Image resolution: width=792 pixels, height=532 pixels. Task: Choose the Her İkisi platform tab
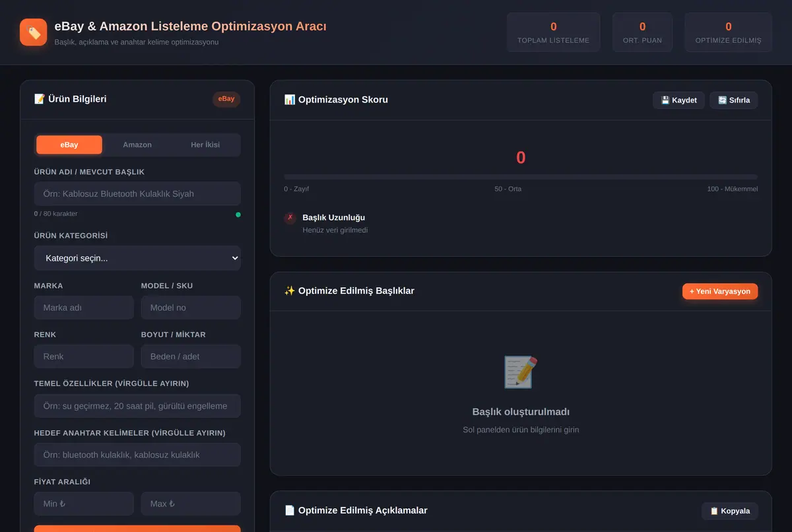tap(205, 145)
